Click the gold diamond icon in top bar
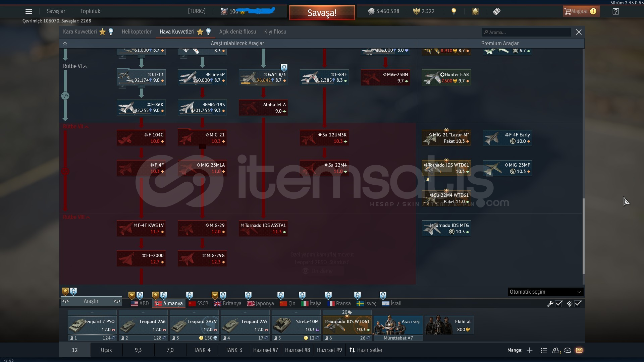The width and height of the screenshot is (644, 362). [x=475, y=11]
